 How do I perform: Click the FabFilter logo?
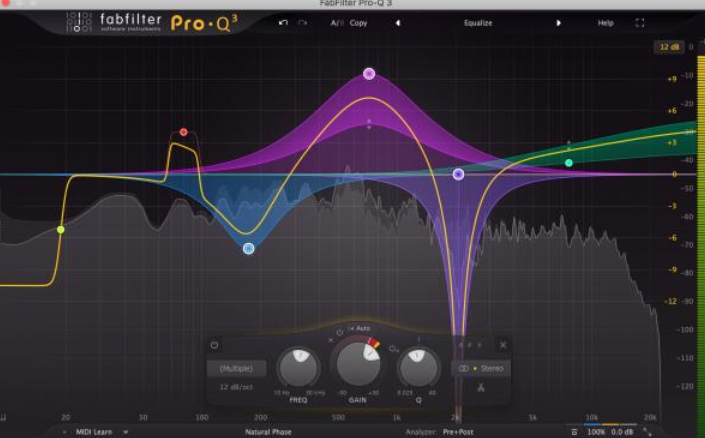click(x=115, y=22)
